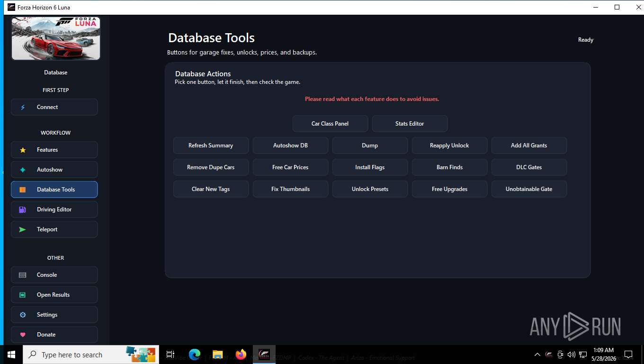
Task: Select the Driving Editor sidebar entry
Action: click(x=54, y=209)
